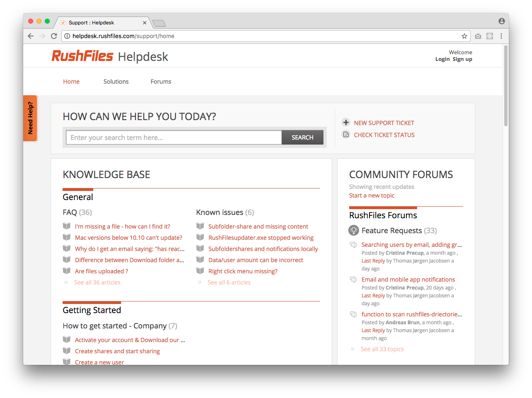Image resolution: width=532 pixels, height=398 pixels.
Task: Click 'Cristina Precup' in 'Searching users by email' post
Action: click(405, 253)
